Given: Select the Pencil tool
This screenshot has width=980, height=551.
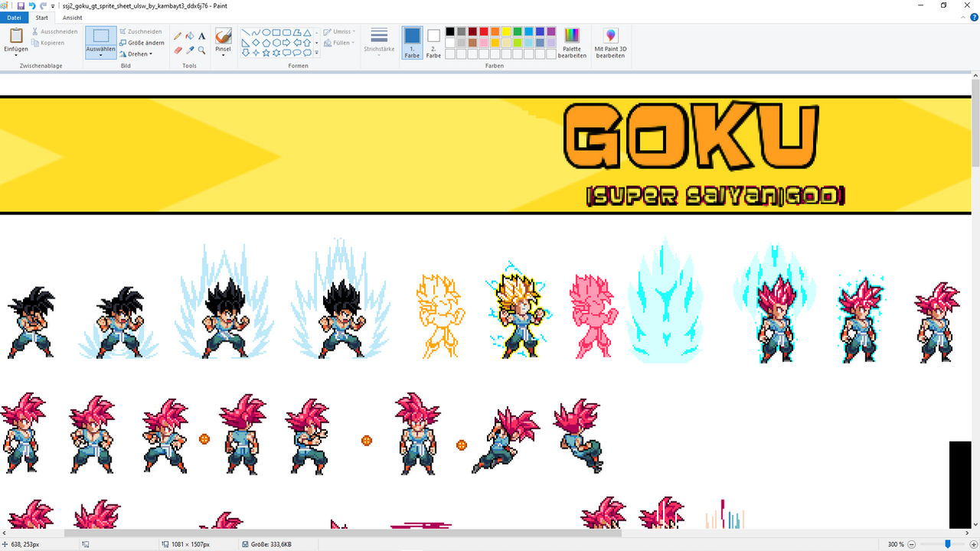Looking at the screenshot, I should 178,36.
